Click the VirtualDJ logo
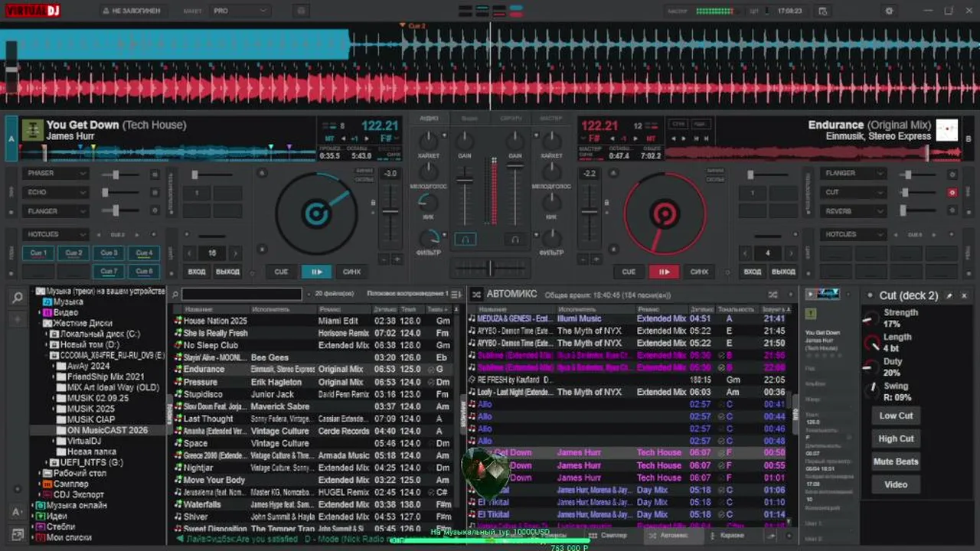The width and height of the screenshot is (980, 551). (x=33, y=11)
